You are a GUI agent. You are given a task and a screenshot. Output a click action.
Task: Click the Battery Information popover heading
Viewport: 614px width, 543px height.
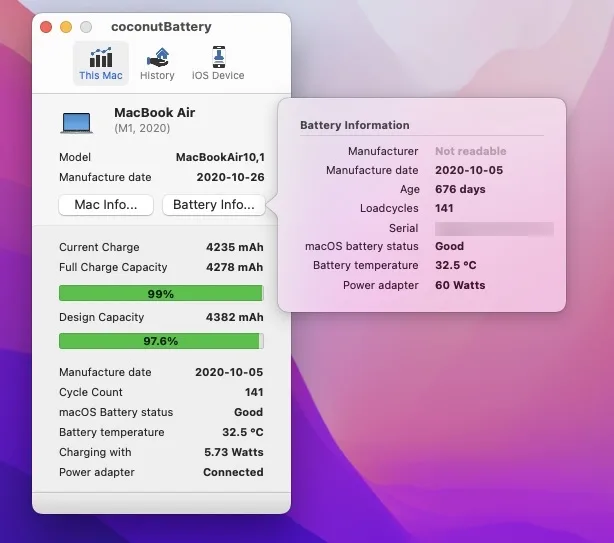point(355,125)
